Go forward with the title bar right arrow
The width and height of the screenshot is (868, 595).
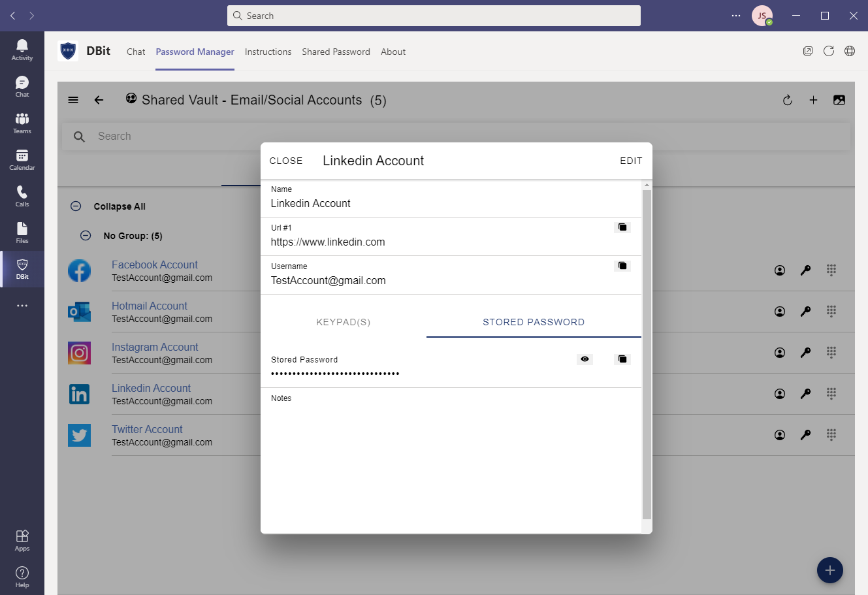pyautogui.click(x=32, y=16)
